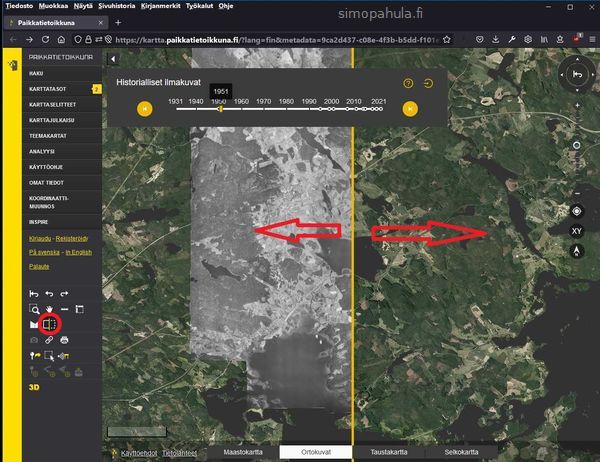Switch to 3D view
Viewport: 600px width, 462px height.
pos(34,385)
